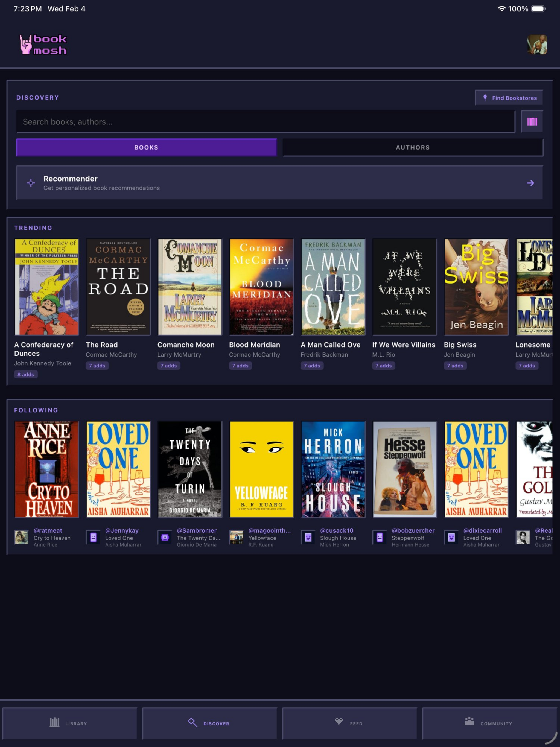Open A Man Called Ove cover

[333, 287]
